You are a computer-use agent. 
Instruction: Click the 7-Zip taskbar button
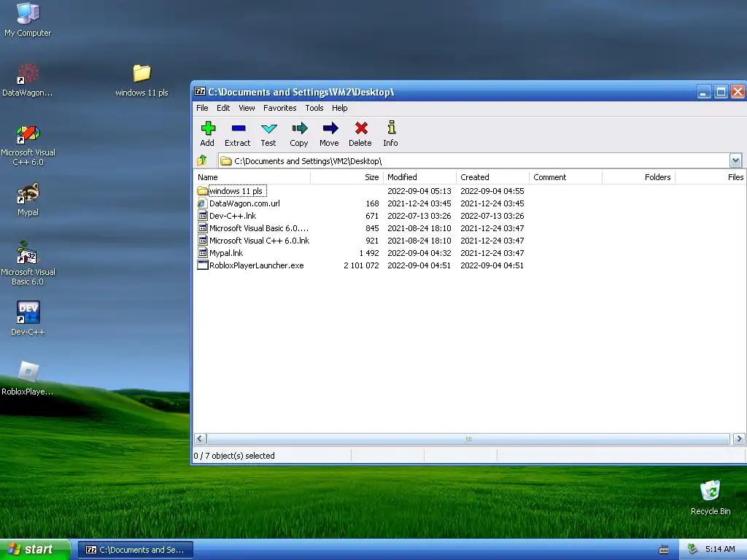point(135,550)
